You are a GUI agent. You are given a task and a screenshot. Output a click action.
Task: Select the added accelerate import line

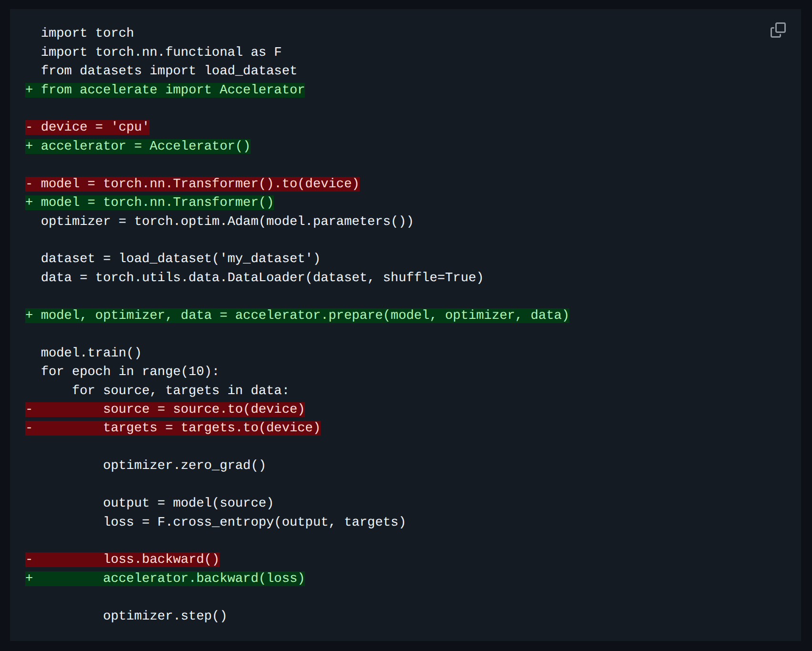click(164, 89)
